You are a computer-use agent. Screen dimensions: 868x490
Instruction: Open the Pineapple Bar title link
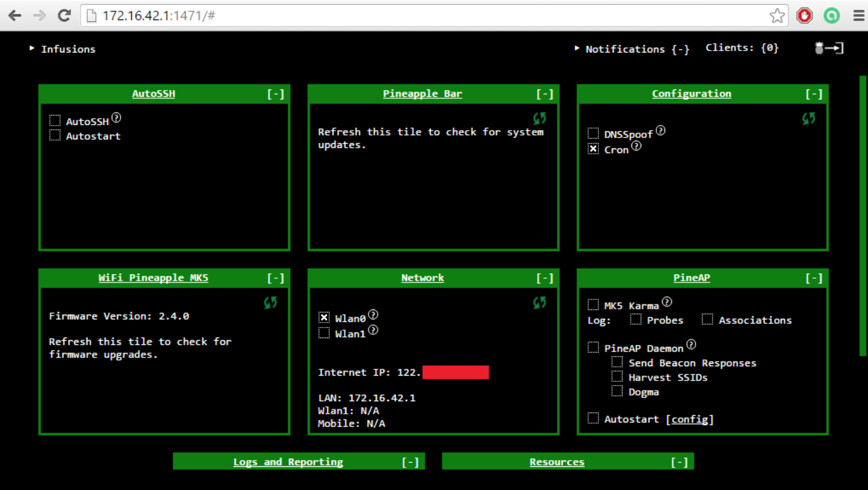click(423, 94)
